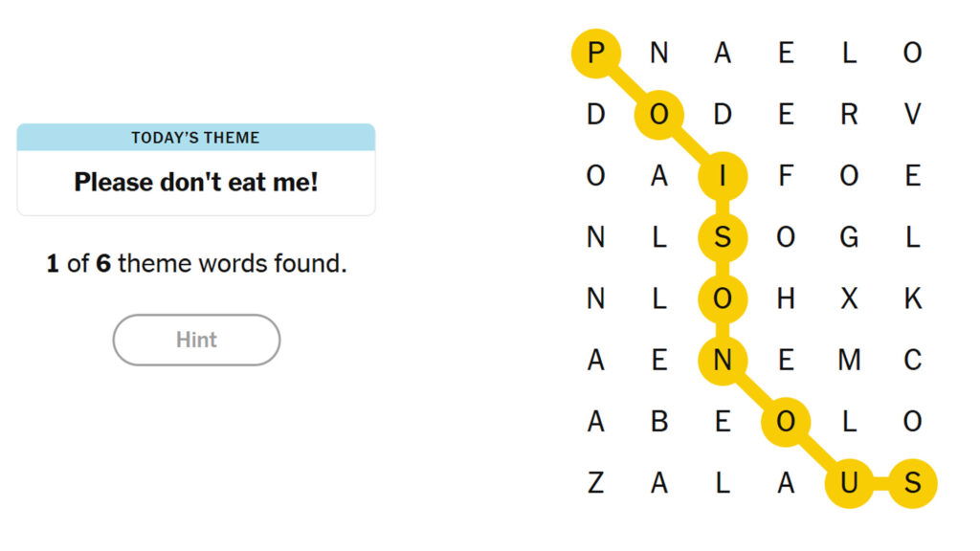Viewport: 980px width, 551px height.
Task: Click the letter R tile
Action: tap(849, 115)
